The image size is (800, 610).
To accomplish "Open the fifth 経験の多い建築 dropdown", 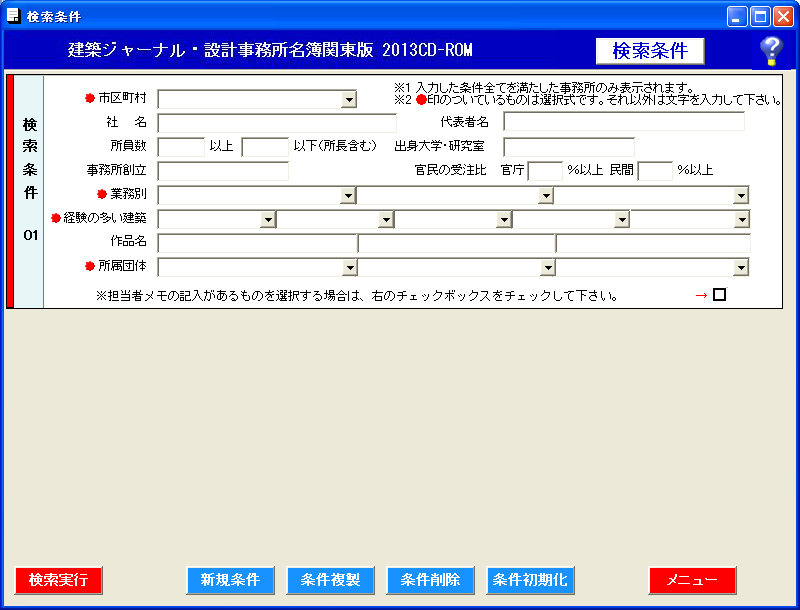I will [742, 219].
